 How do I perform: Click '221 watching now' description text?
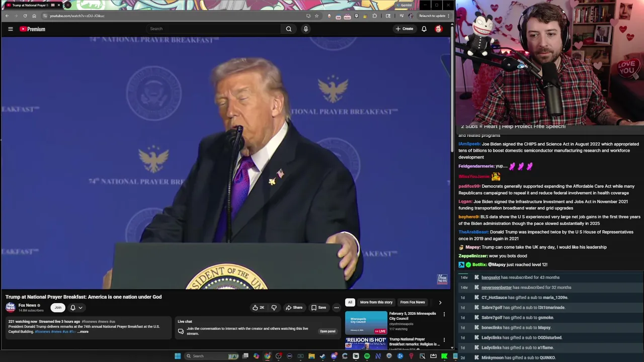click(23, 321)
